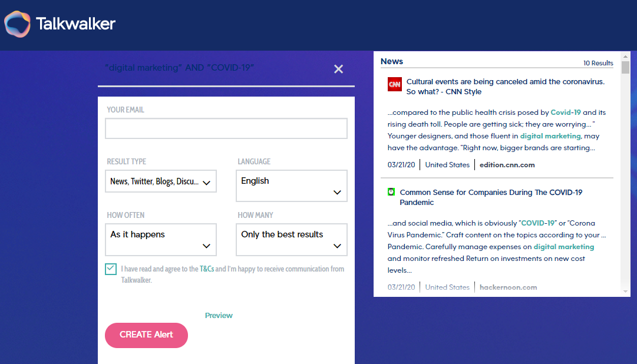The height and width of the screenshot is (364, 637).
Task: Click the Your Email input field
Action: [226, 128]
